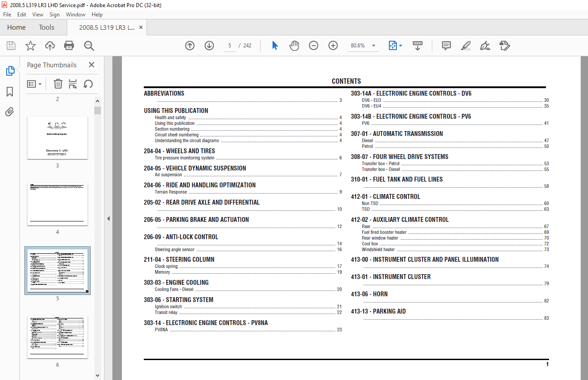The width and height of the screenshot is (588, 380).
Task: Open the Attachments paperclip panel
Action: (x=10, y=112)
